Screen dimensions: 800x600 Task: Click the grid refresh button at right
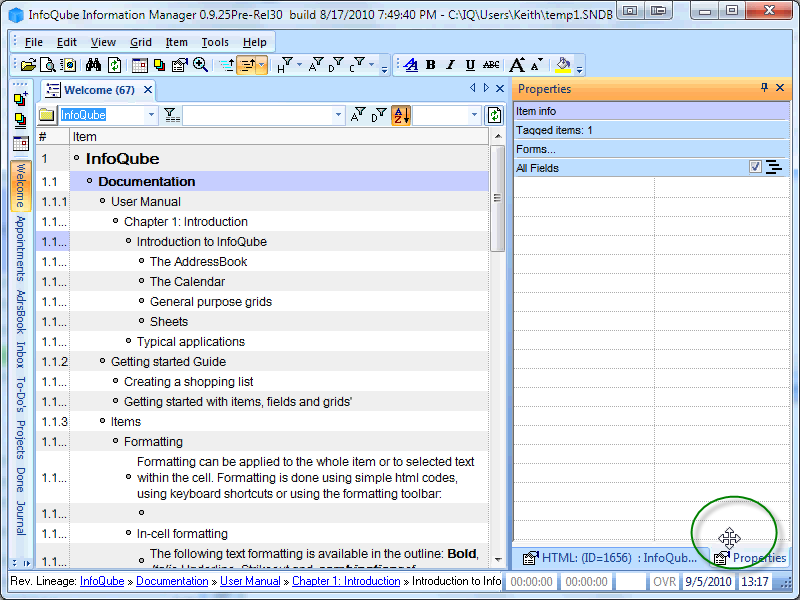coord(494,115)
